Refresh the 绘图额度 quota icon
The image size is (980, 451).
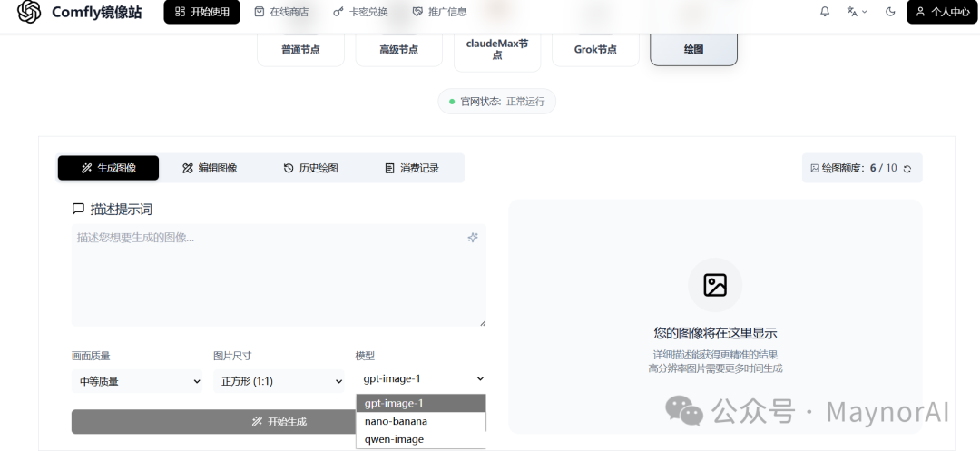[x=907, y=169]
